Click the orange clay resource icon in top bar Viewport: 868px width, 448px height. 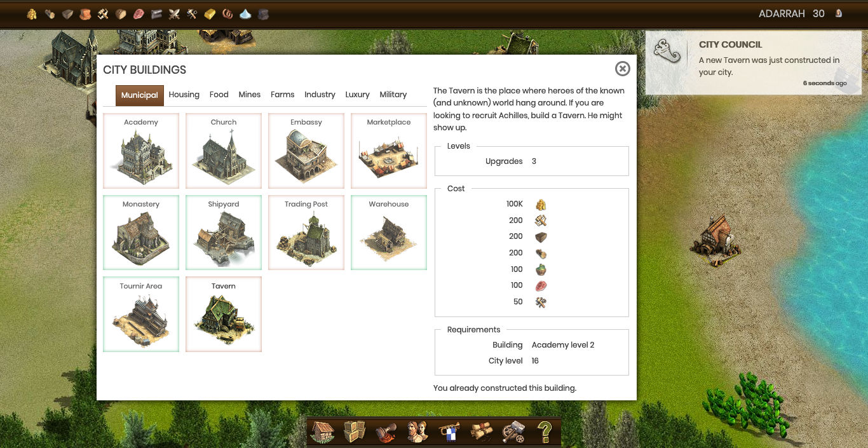coord(85,14)
